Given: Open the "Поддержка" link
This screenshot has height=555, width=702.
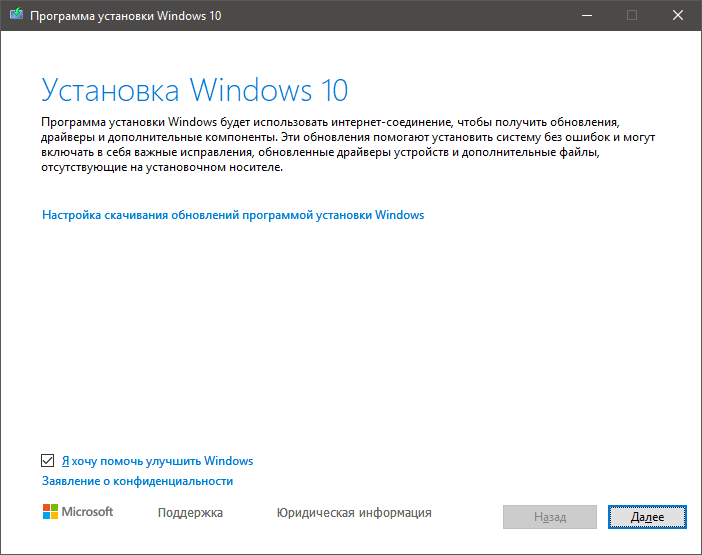Looking at the screenshot, I should point(190,512).
